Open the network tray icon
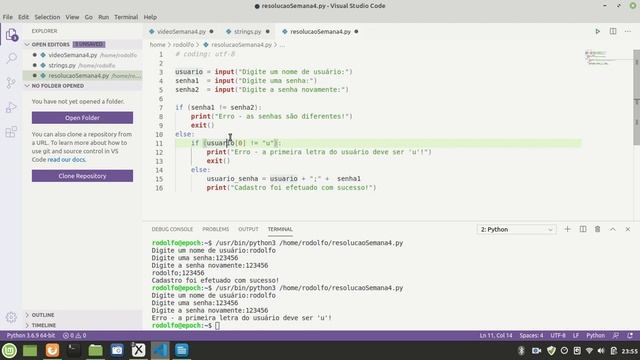640x360 pixels. click(x=589, y=351)
